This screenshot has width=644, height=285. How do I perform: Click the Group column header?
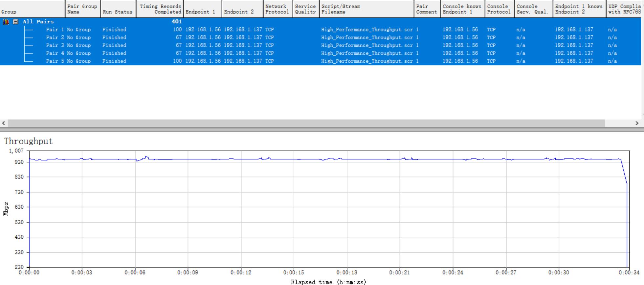point(32,9)
